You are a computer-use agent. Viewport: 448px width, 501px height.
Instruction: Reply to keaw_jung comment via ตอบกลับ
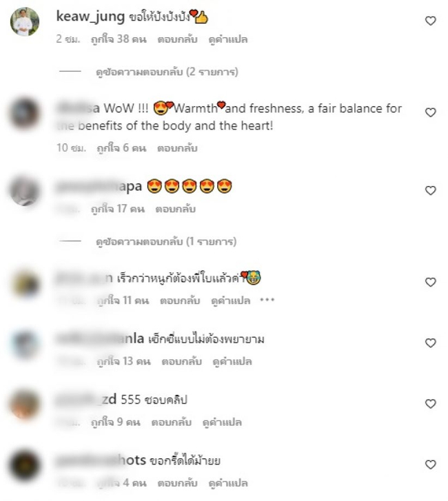click(x=177, y=39)
